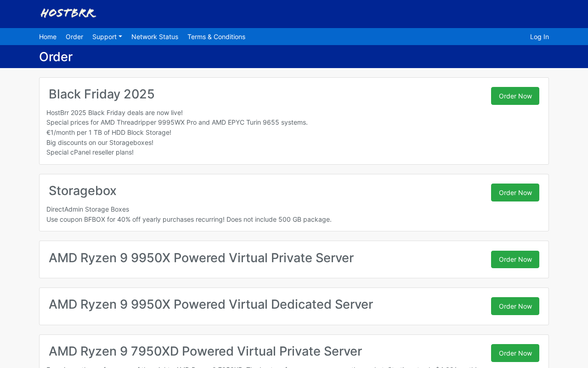Order Now for Storagebox
Screen dimensions: 588x368
pyautogui.click(x=515, y=193)
